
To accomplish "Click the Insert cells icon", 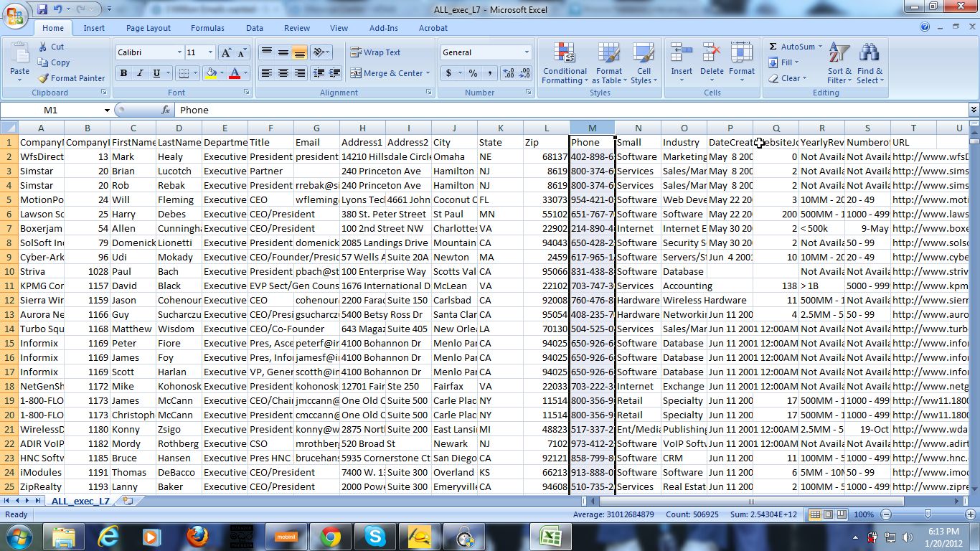I will click(682, 54).
